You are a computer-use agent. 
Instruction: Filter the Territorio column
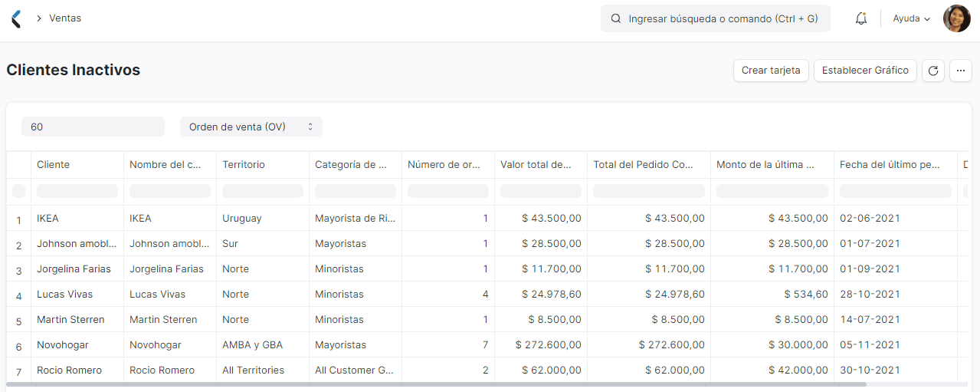tap(262, 191)
